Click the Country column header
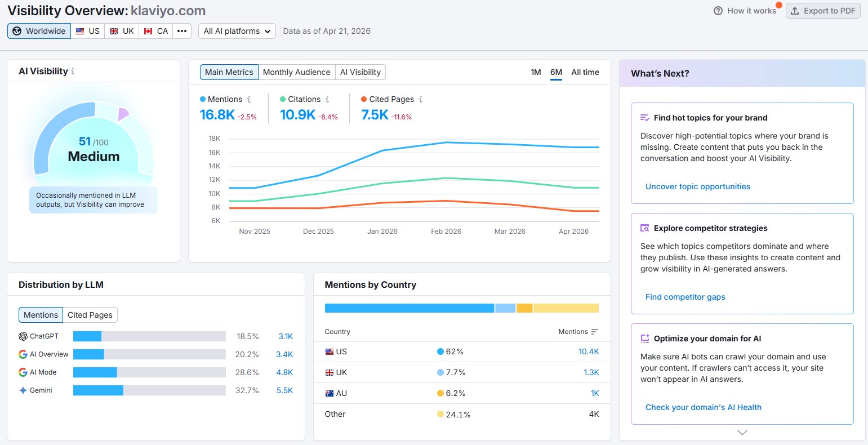868x445 pixels. tap(337, 332)
